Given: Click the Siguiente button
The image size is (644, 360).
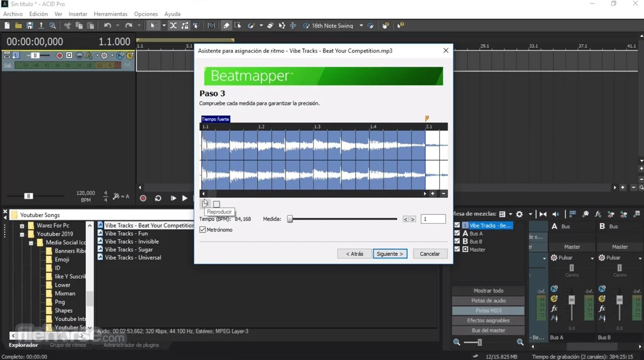Looking at the screenshot, I should coord(390,254).
